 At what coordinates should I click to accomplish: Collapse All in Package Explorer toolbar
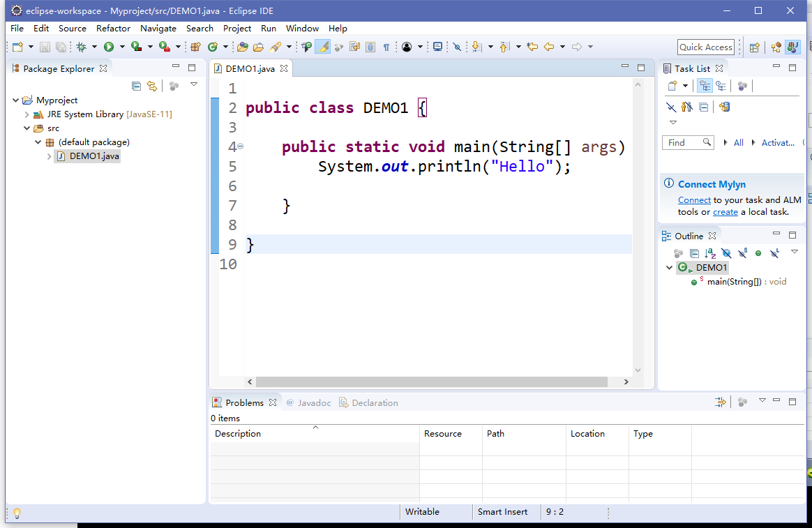click(x=136, y=86)
